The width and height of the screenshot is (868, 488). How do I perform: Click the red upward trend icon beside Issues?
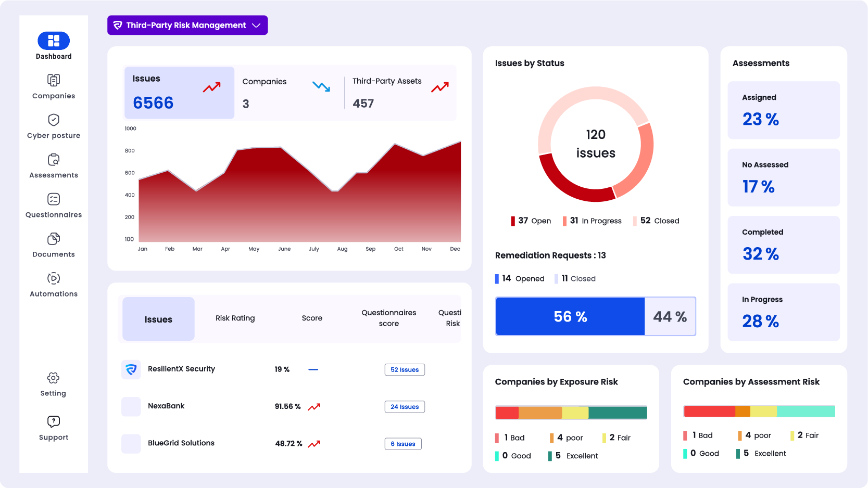pyautogui.click(x=211, y=87)
